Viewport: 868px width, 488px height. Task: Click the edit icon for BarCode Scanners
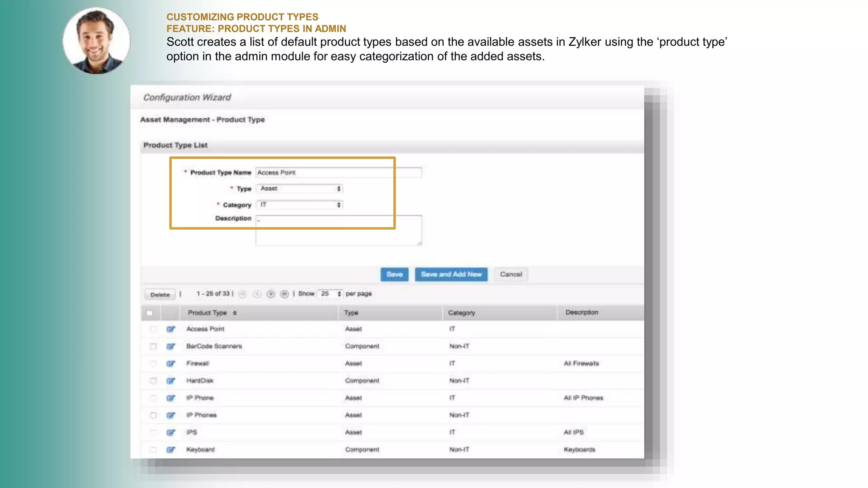171,347
